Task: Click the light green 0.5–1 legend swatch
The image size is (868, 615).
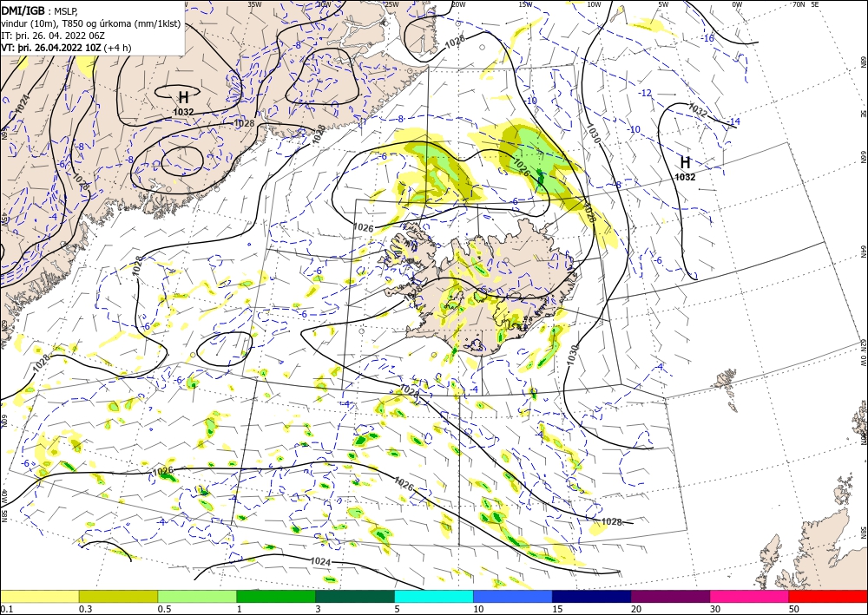Action: coord(197,596)
